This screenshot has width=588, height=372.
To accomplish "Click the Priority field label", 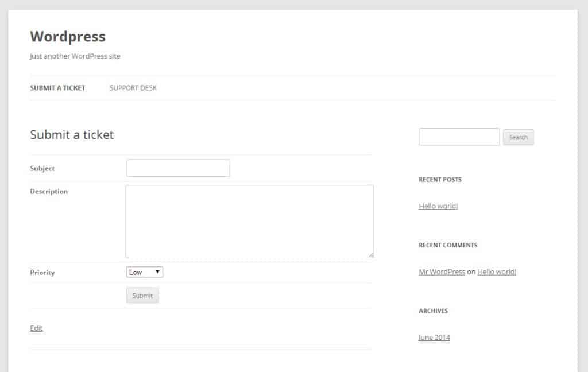I will pos(42,272).
